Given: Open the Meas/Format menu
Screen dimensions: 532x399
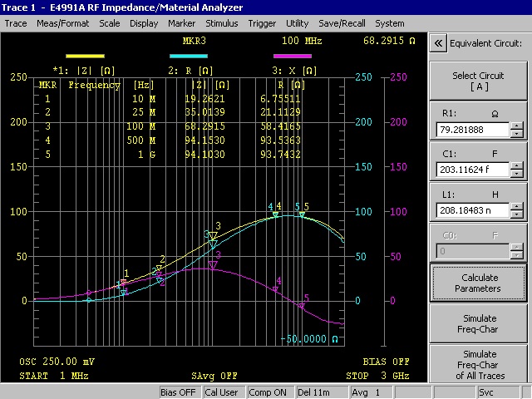Looking at the screenshot, I should click(x=63, y=23).
